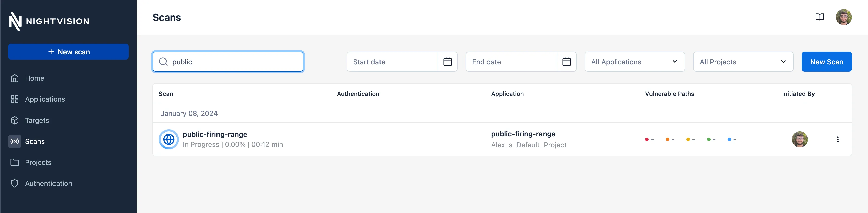Image resolution: width=868 pixels, height=213 pixels.
Task: Select Scans in the sidebar
Action: coord(68,141)
